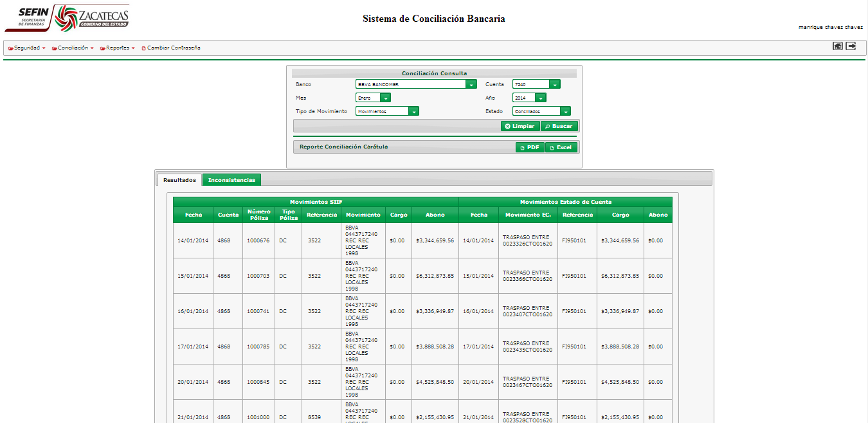Click the Movimientos SIIF group header
The image size is (868, 423).
[x=316, y=202]
